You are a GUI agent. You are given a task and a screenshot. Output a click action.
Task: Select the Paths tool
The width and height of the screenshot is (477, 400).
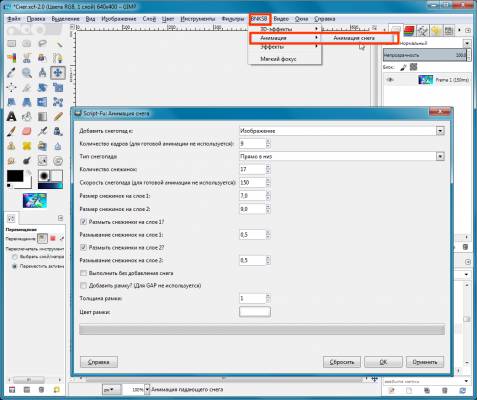click(58, 58)
